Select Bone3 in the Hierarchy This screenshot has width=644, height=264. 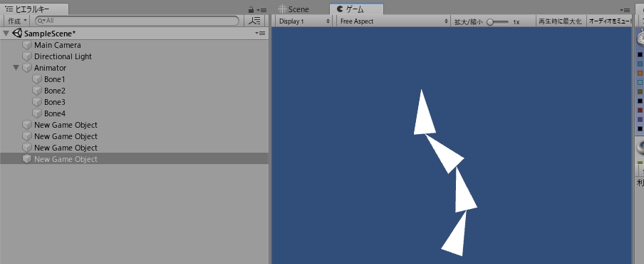tap(134, 102)
